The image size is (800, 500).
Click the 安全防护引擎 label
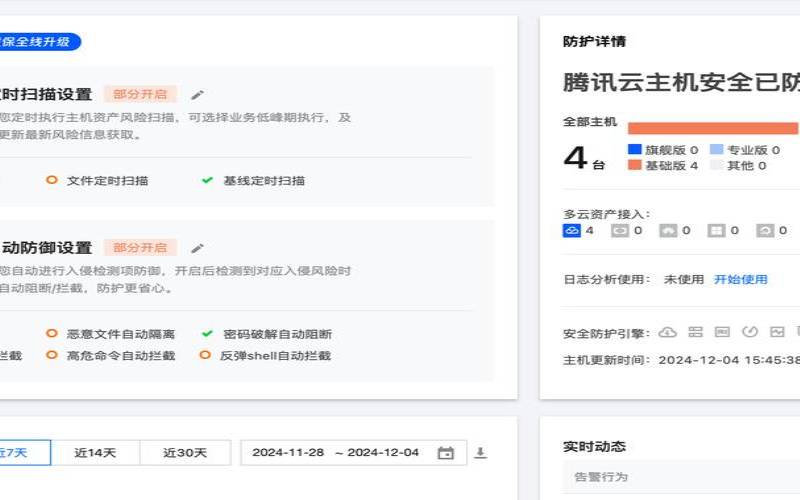[x=607, y=334]
